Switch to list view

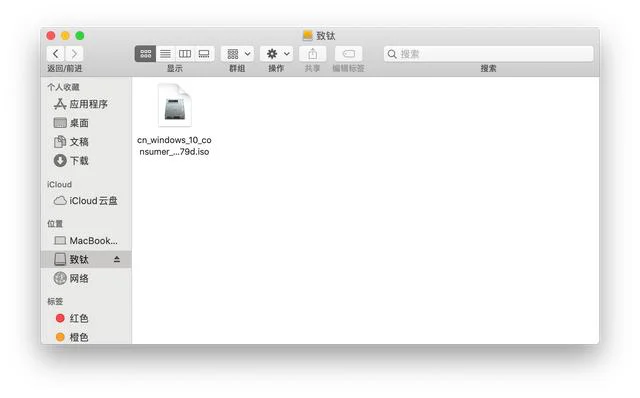[x=165, y=54]
